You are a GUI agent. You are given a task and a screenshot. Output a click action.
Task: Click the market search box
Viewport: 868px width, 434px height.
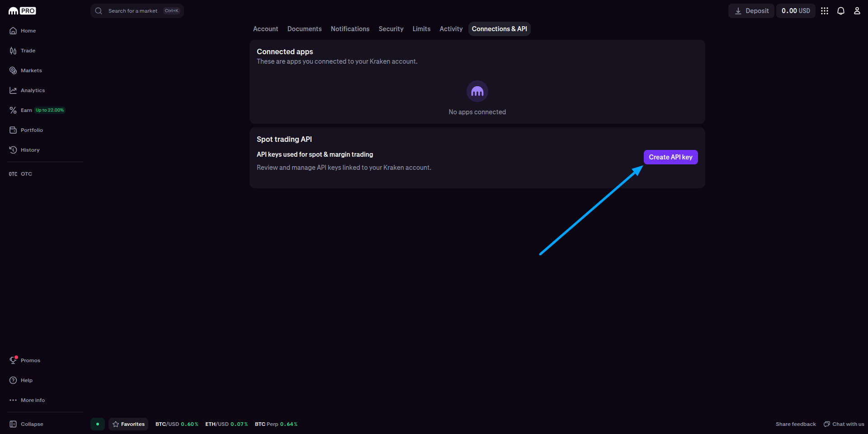pyautogui.click(x=137, y=11)
